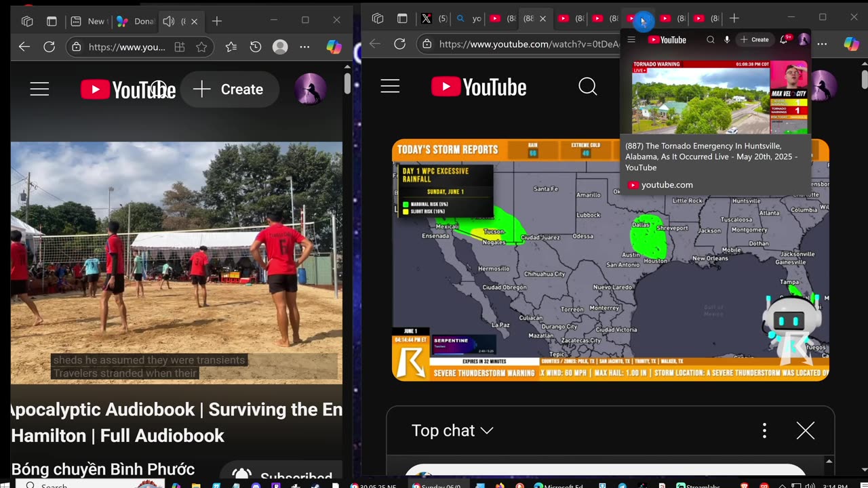Close the active tab in right browser

click(x=542, y=18)
